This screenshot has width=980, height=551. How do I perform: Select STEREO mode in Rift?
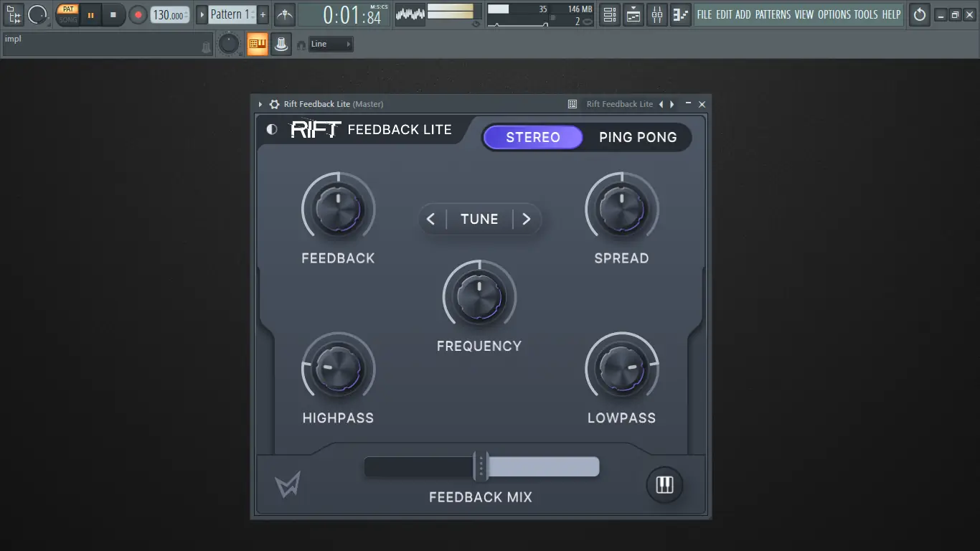click(x=533, y=137)
